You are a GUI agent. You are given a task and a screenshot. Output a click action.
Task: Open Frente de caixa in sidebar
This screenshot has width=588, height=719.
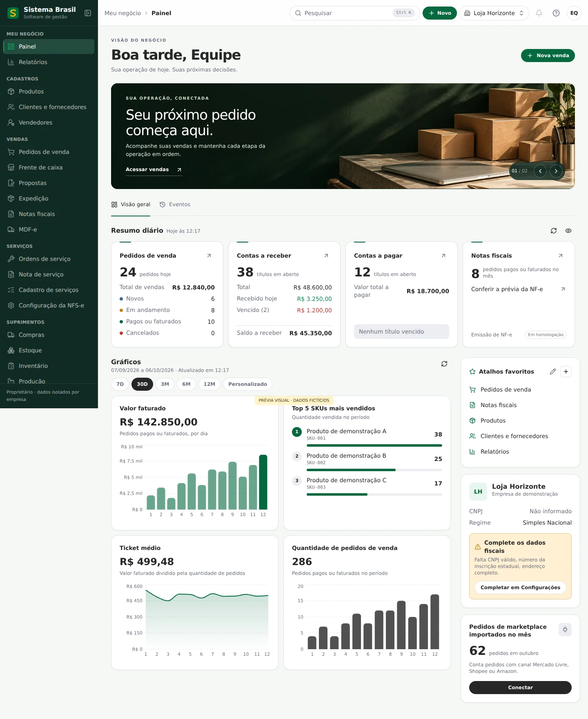[49, 167]
